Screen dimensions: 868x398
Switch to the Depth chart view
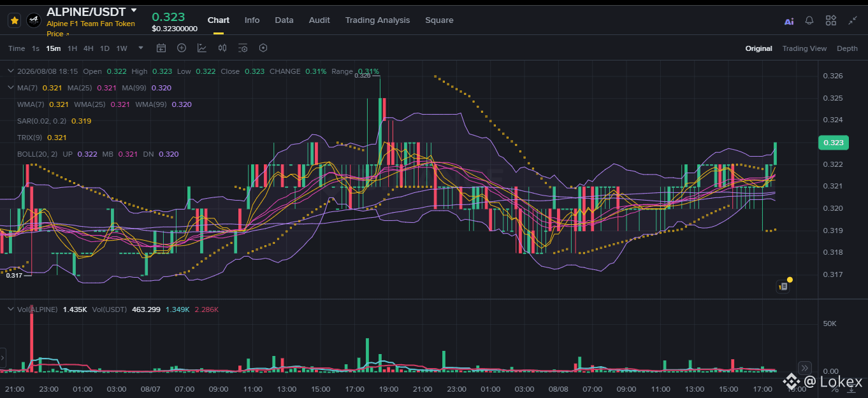tap(847, 48)
